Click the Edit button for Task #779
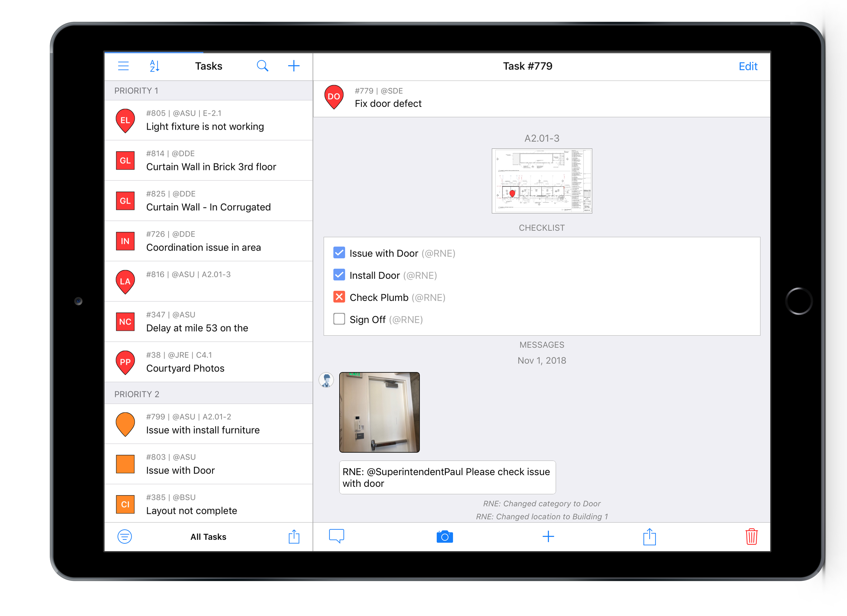Viewport: 847px width, 616px height. (x=748, y=67)
